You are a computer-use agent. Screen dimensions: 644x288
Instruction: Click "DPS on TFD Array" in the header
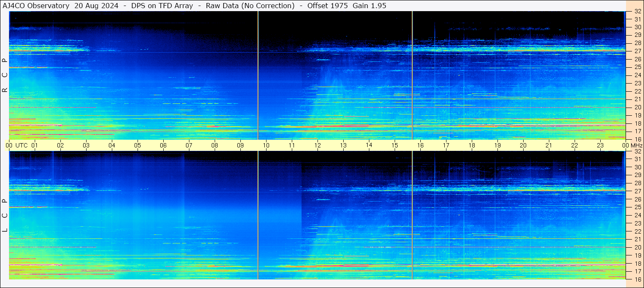point(161,6)
